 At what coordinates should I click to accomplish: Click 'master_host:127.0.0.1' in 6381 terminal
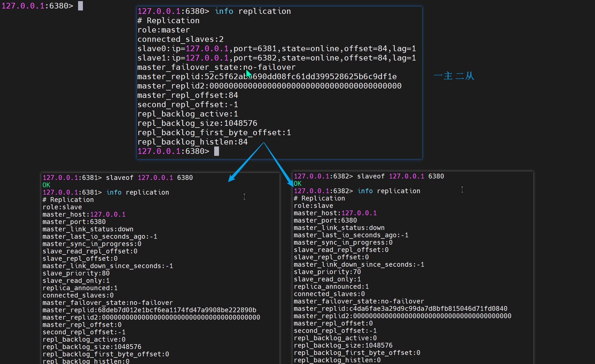coord(84,214)
